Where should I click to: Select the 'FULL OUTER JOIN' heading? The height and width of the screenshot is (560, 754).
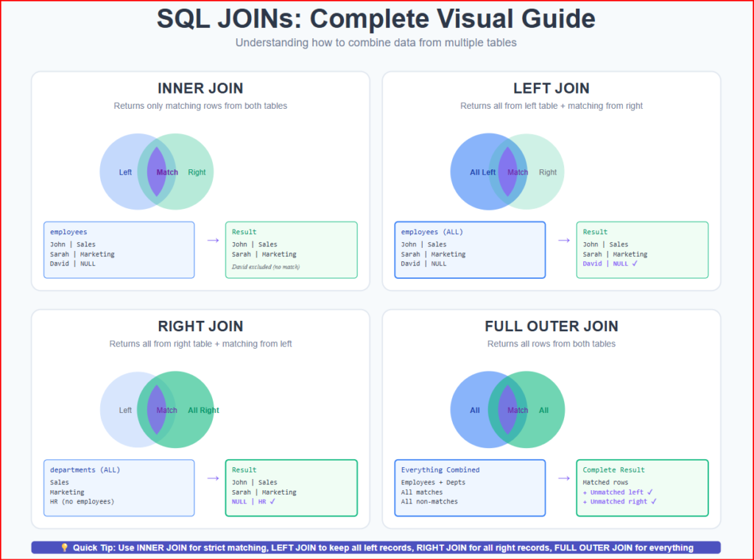click(552, 327)
